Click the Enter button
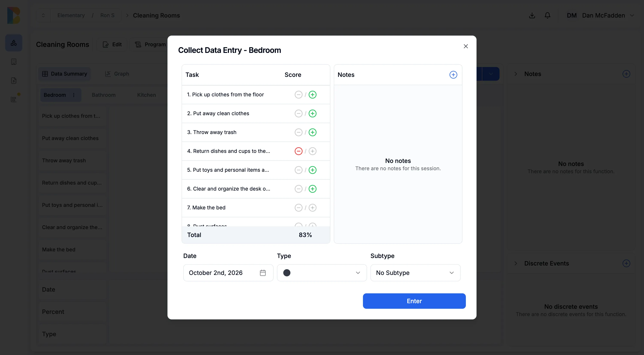The image size is (644, 355). pyautogui.click(x=414, y=301)
